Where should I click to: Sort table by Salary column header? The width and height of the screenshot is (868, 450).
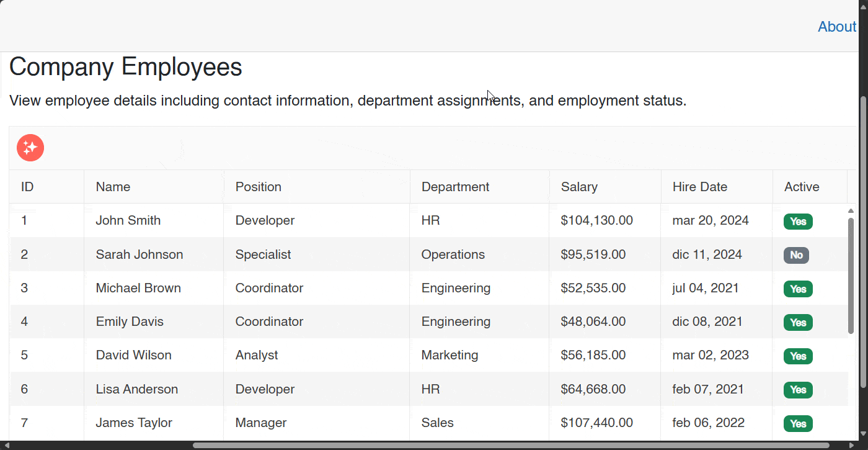click(579, 187)
